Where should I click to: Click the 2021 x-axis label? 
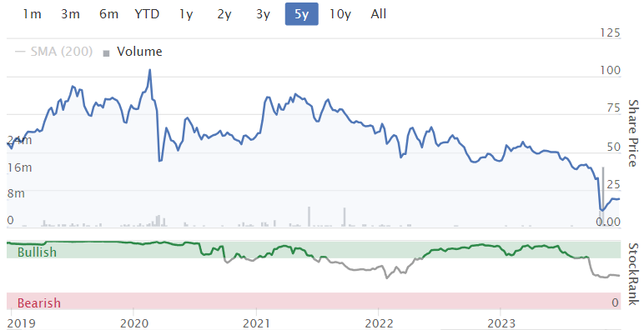[x=256, y=323]
